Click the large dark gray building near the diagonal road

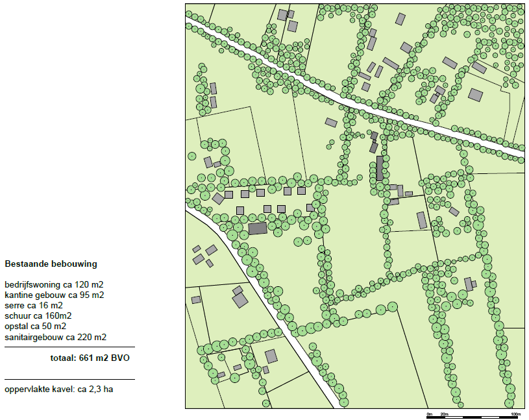tap(258, 229)
